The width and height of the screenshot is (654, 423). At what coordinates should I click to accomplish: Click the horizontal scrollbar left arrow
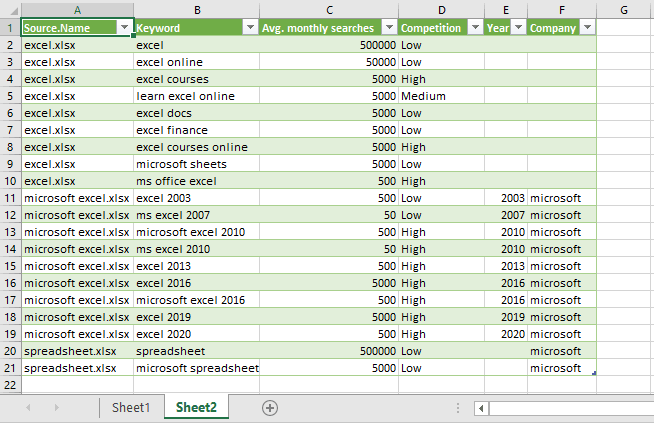[x=481, y=408]
